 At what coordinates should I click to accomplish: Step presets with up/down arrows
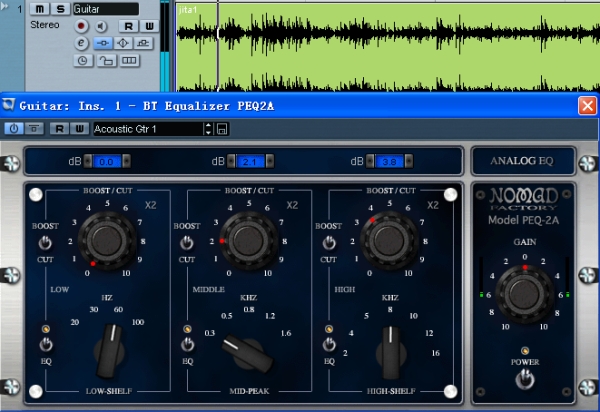[208, 129]
